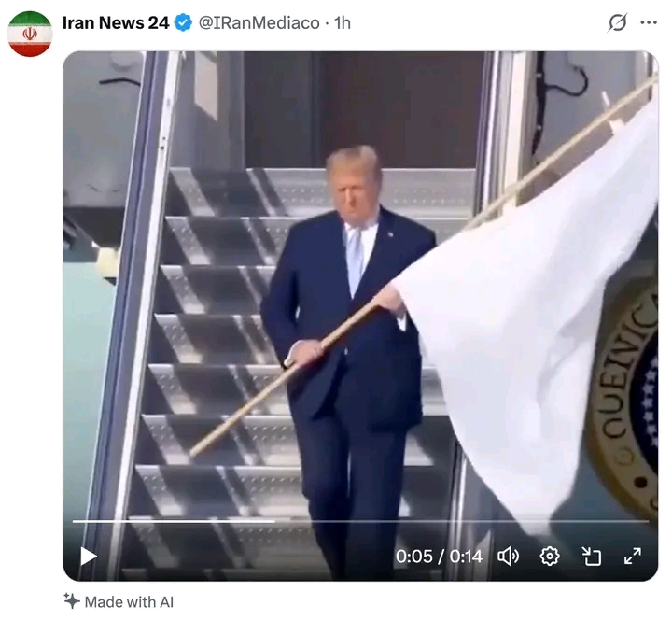This screenshot has height=620, width=672.
Task: Click the Iran News 24 display name
Action: (x=116, y=23)
